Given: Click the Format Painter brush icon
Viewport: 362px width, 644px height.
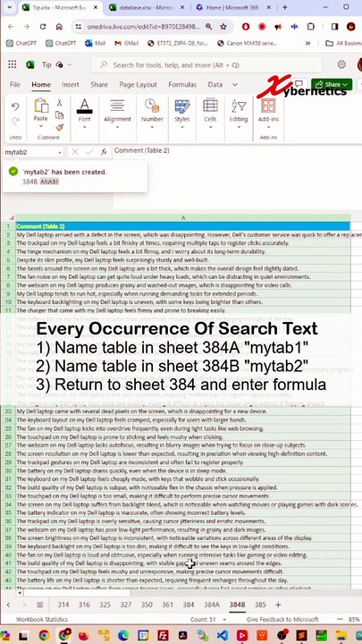Looking at the screenshot, I should point(60,127).
